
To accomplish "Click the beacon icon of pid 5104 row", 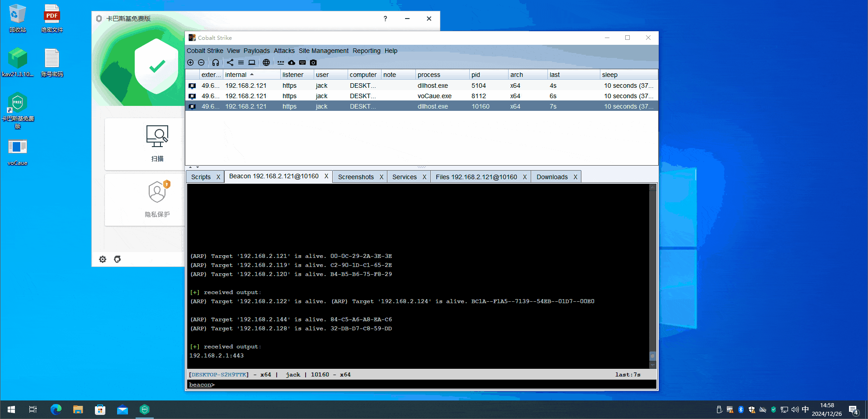I will coord(192,86).
